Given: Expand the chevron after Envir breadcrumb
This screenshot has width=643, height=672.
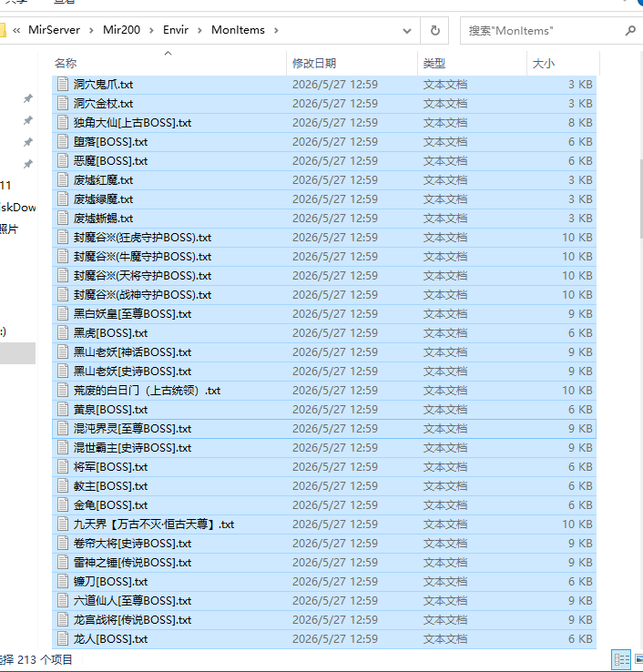Looking at the screenshot, I should (x=199, y=30).
